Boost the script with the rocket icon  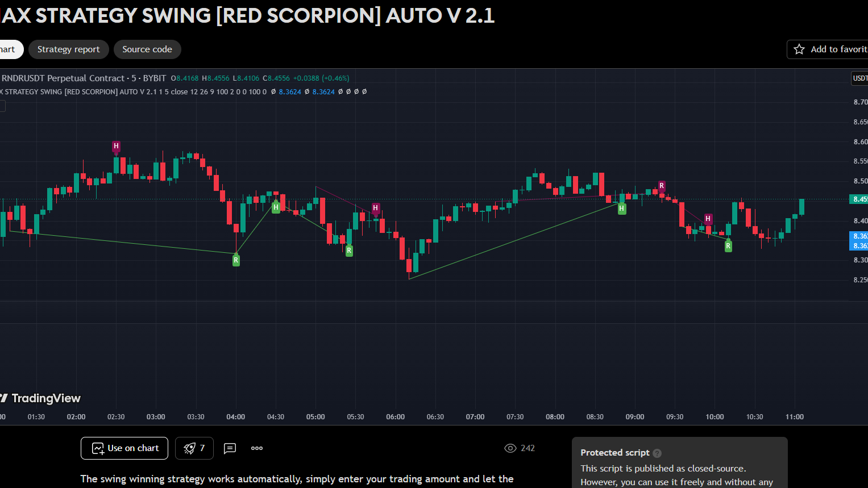point(194,448)
